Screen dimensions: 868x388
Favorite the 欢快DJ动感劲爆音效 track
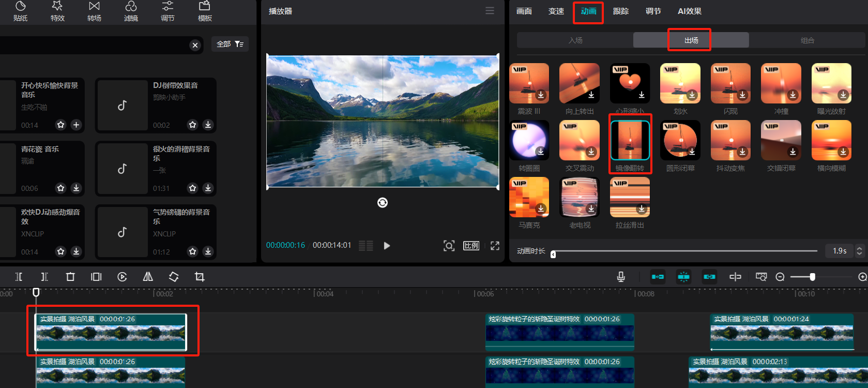click(x=61, y=251)
